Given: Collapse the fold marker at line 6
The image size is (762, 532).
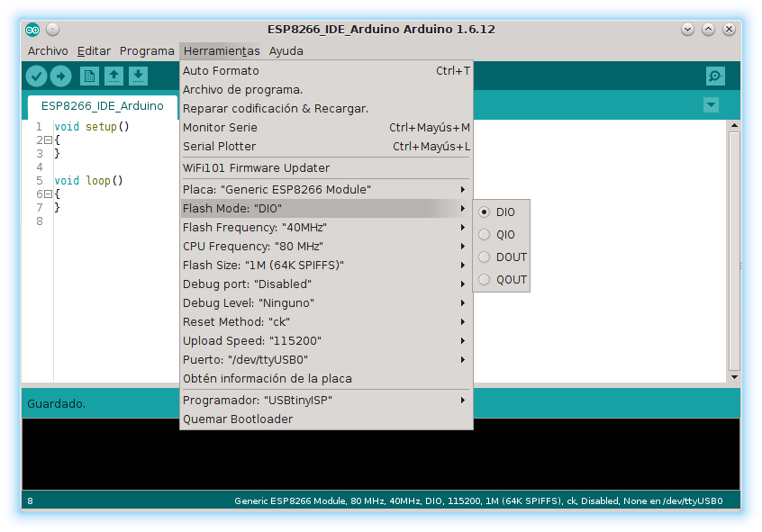Looking at the screenshot, I should (x=48, y=194).
